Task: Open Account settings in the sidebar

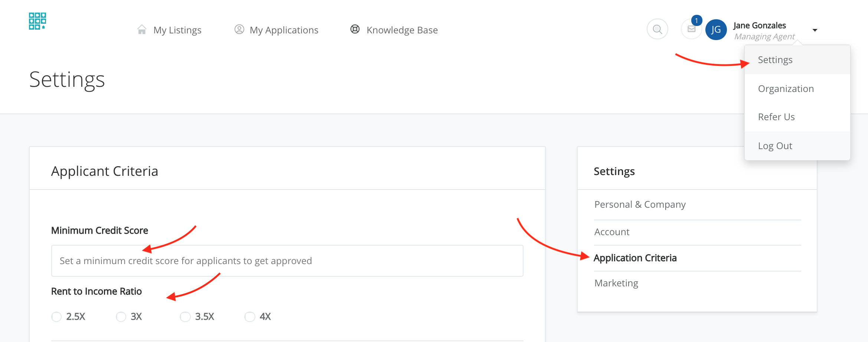Action: (612, 232)
